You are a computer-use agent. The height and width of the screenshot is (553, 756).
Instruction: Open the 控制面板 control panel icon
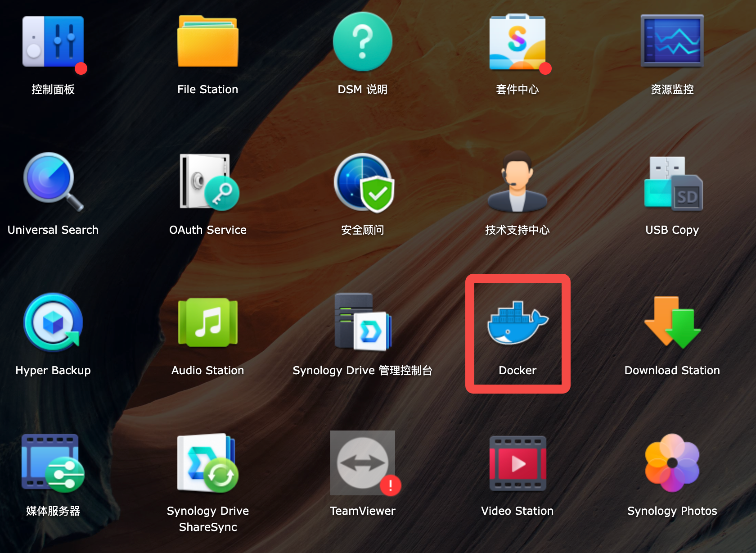click(x=53, y=42)
